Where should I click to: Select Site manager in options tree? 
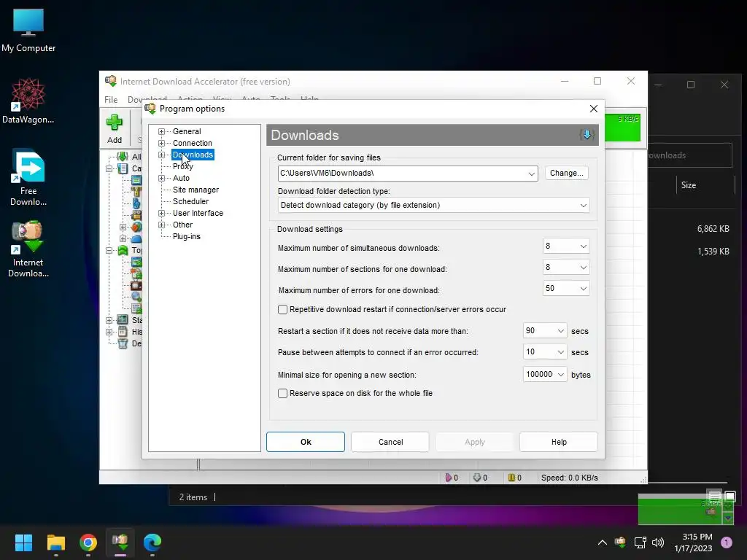[196, 190]
